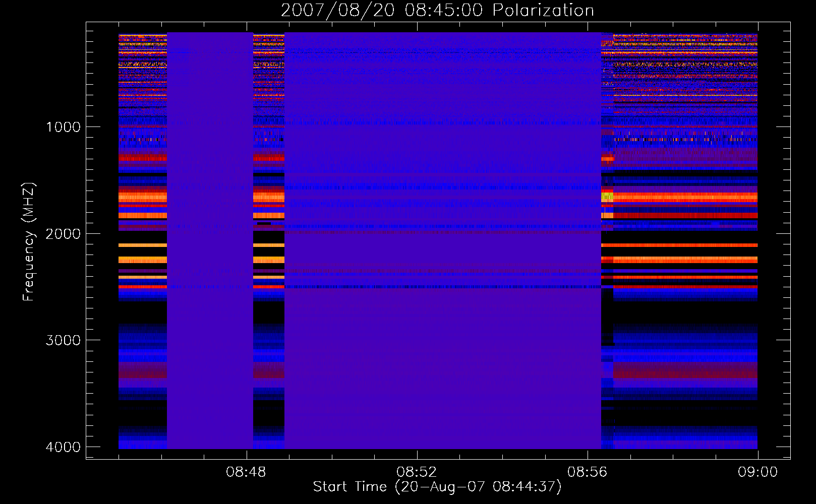Click the 'Frequency (MHZ)' axis label
816x504 pixels.
tap(29, 242)
